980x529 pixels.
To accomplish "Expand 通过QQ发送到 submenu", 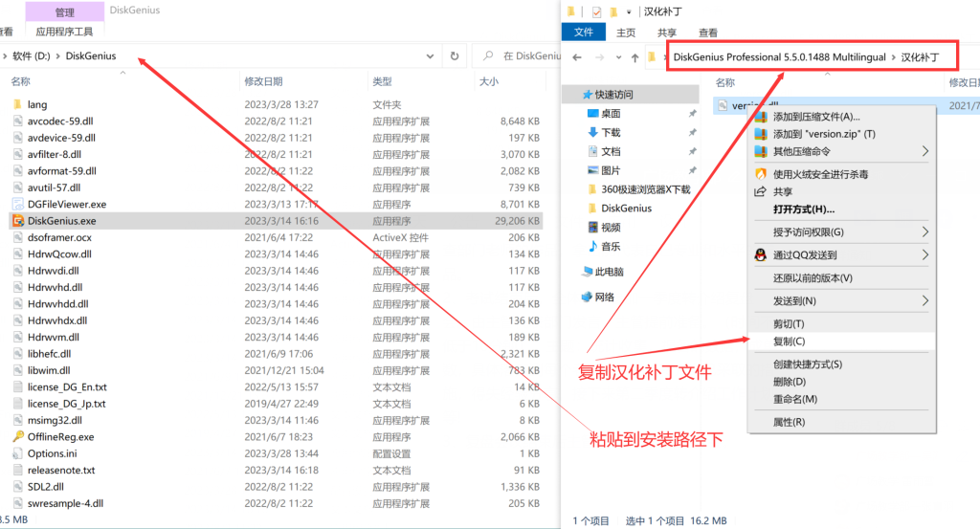I will [841, 254].
